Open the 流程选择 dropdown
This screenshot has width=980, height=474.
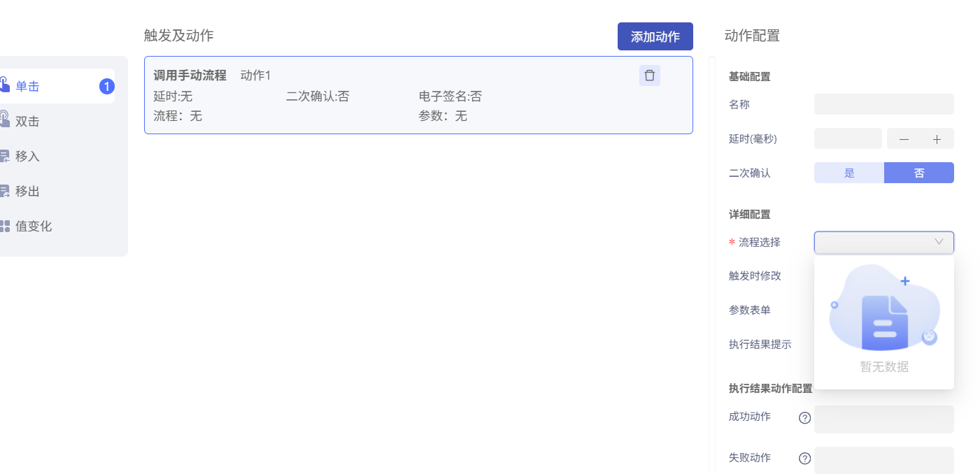coord(883,242)
